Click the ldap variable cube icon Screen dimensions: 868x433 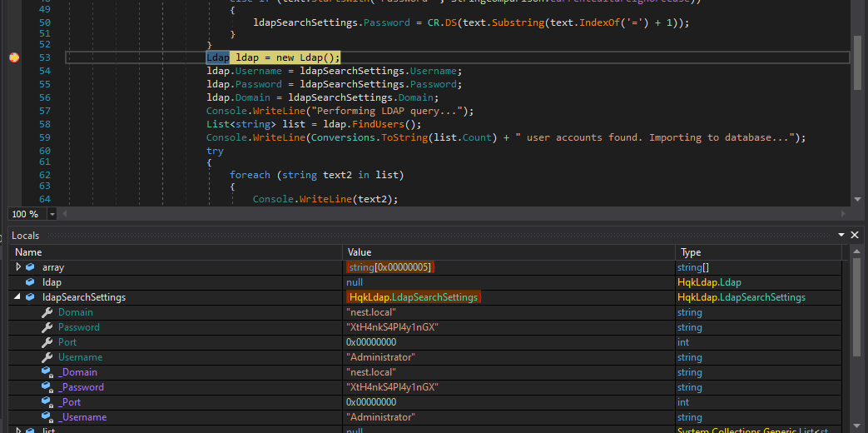click(30, 282)
